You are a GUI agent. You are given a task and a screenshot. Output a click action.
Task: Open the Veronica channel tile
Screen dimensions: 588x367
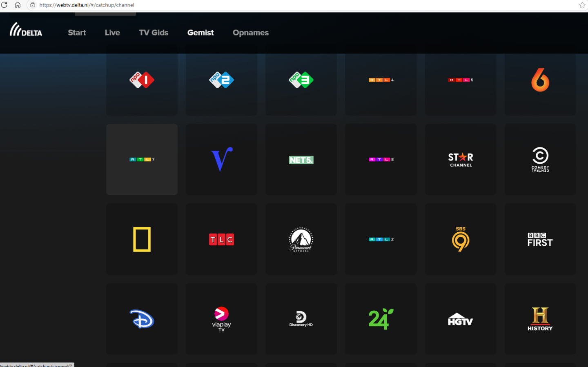coord(221,160)
